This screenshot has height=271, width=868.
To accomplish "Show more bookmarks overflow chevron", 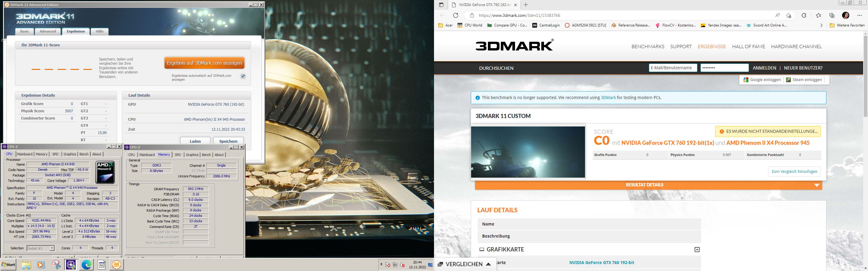I will coord(821,25).
